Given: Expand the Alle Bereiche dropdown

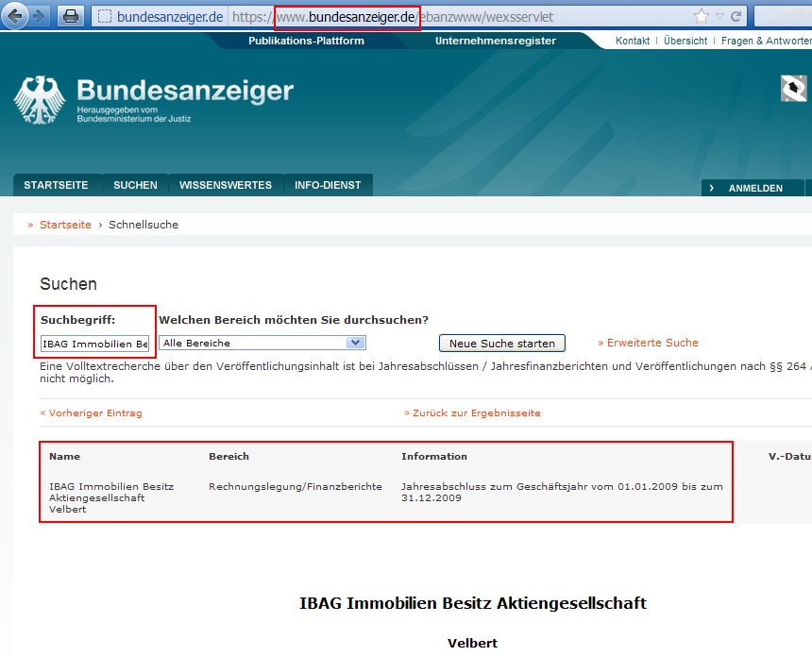Looking at the screenshot, I should click(x=262, y=343).
